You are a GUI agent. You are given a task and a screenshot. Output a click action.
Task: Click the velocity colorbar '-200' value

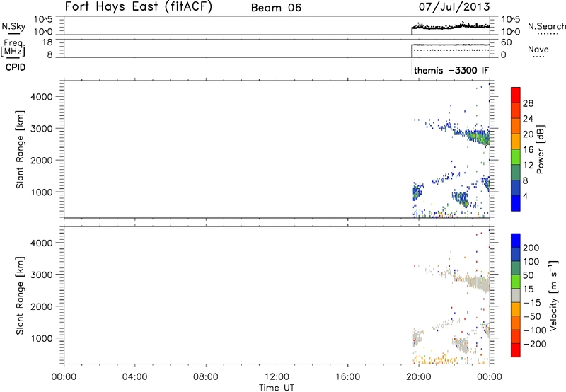pos(535,344)
